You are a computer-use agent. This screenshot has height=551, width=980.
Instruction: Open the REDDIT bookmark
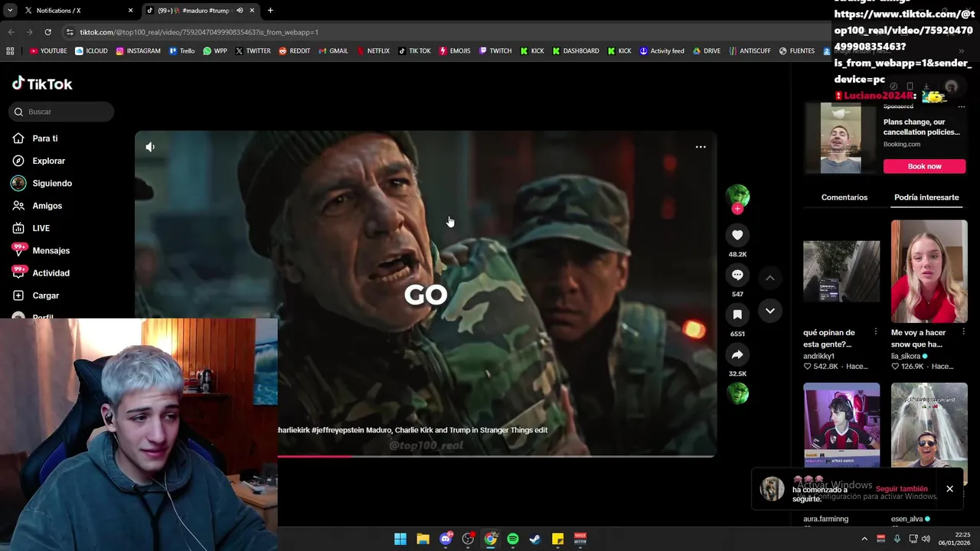[295, 51]
